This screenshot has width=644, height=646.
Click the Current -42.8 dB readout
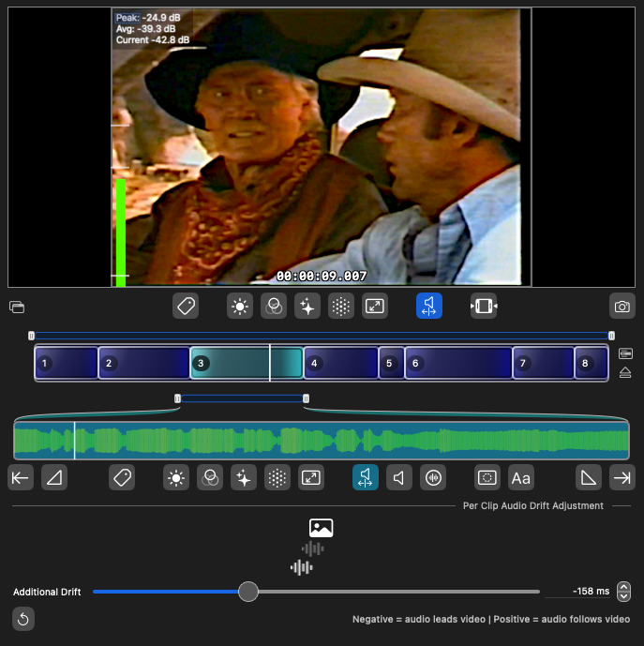(153, 40)
